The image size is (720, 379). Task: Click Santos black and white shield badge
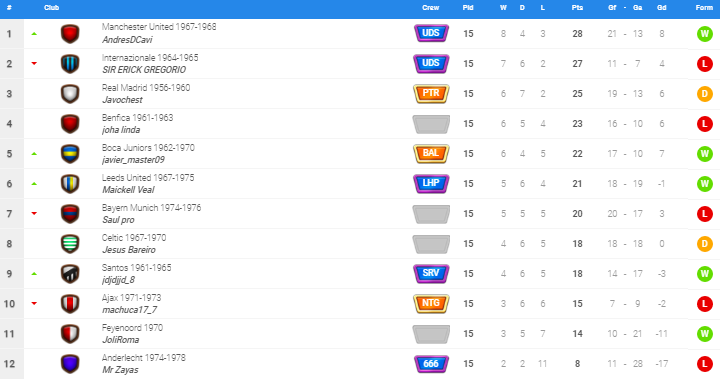pos(70,274)
